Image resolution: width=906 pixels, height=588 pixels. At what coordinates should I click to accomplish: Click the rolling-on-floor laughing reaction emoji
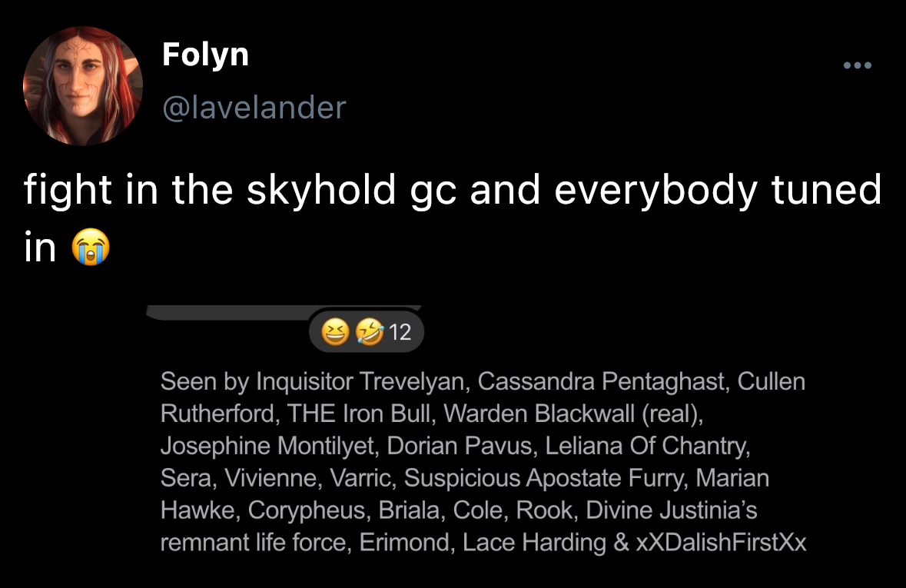(370, 332)
